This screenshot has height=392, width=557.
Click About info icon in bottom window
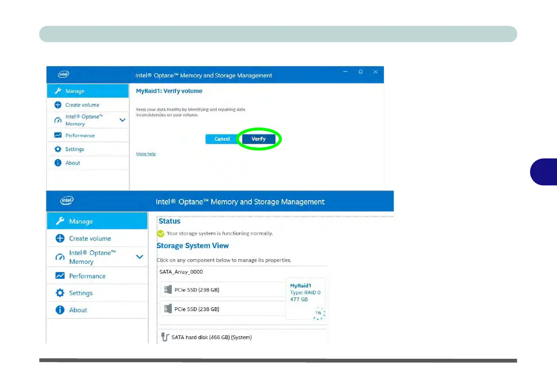pos(60,310)
